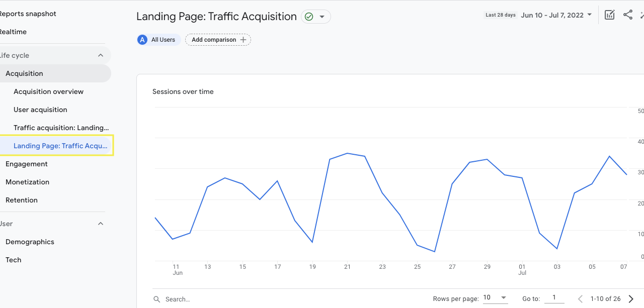Image resolution: width=644 pixels, height=308 pixels.
Task: Click the Add comparison button
Action: pyautogui.click(x=218, y=40)
